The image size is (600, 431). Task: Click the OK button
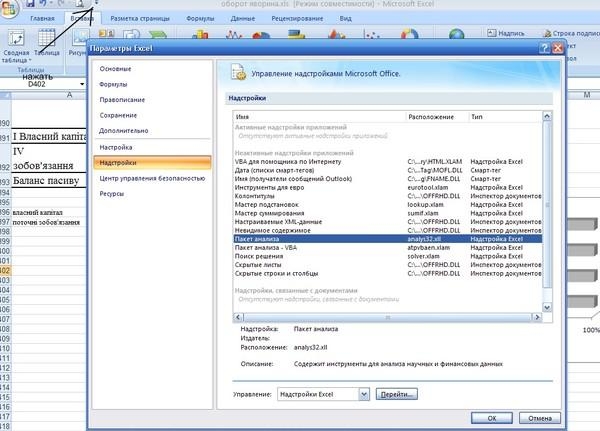pyautogui.click(x=492, y=418)
